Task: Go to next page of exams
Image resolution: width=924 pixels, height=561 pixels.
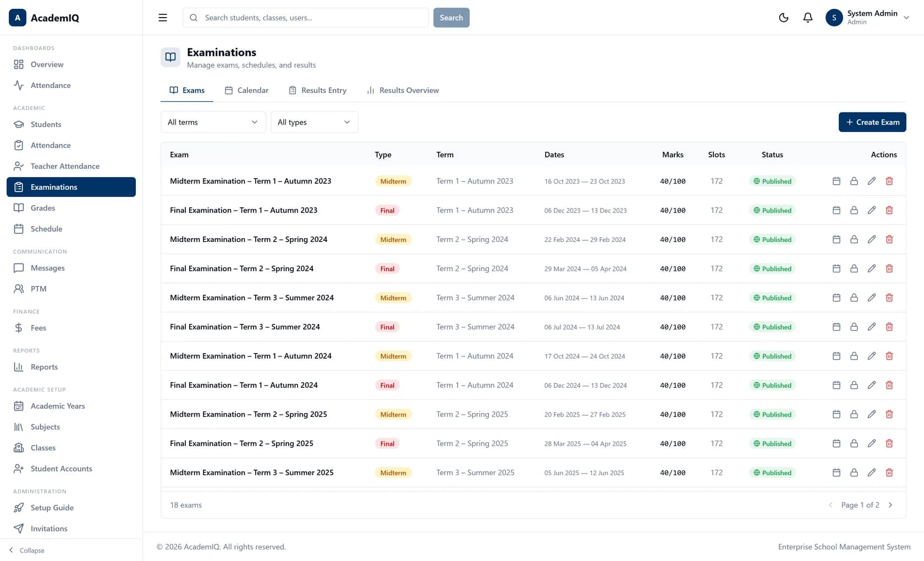Action: [x=890, y=505]
